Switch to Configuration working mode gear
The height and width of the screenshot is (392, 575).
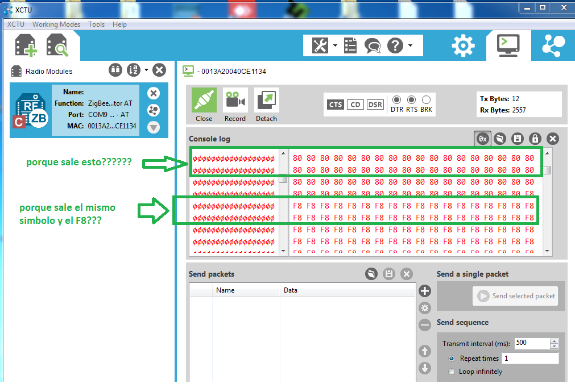(x=463, y=45)
